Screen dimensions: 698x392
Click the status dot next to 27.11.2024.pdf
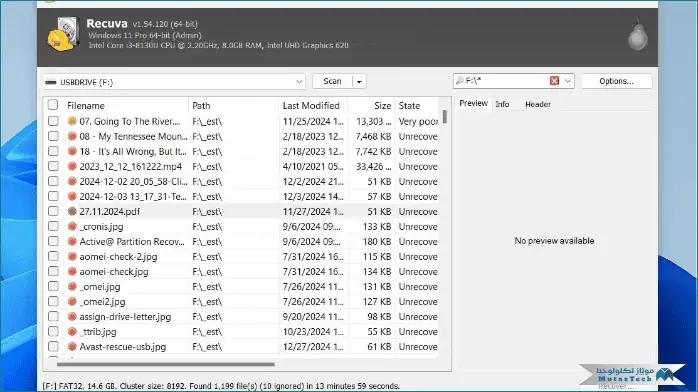coord(72,211)
